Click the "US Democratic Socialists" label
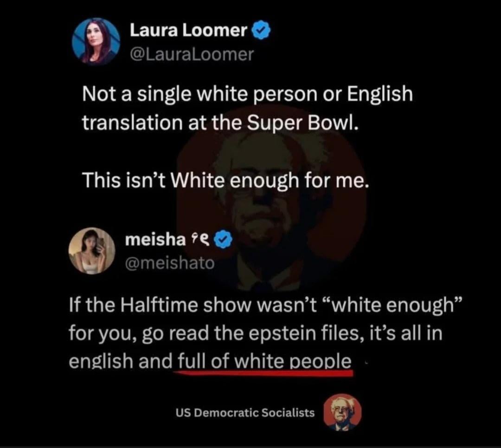Viewport: 501px width, 448px height. 245,413
